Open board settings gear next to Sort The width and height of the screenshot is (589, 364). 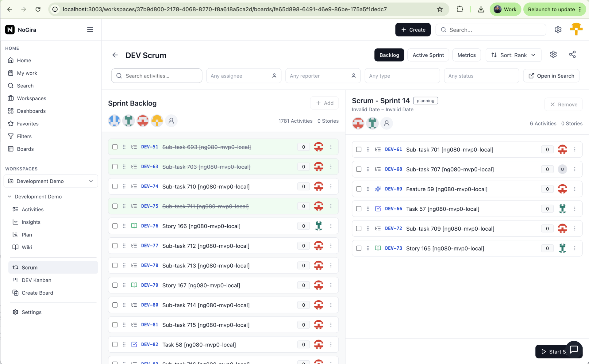coord(553,55)
